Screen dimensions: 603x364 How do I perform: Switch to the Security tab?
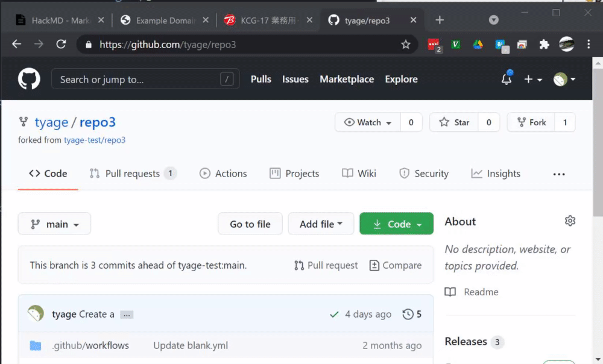point(424,174)
